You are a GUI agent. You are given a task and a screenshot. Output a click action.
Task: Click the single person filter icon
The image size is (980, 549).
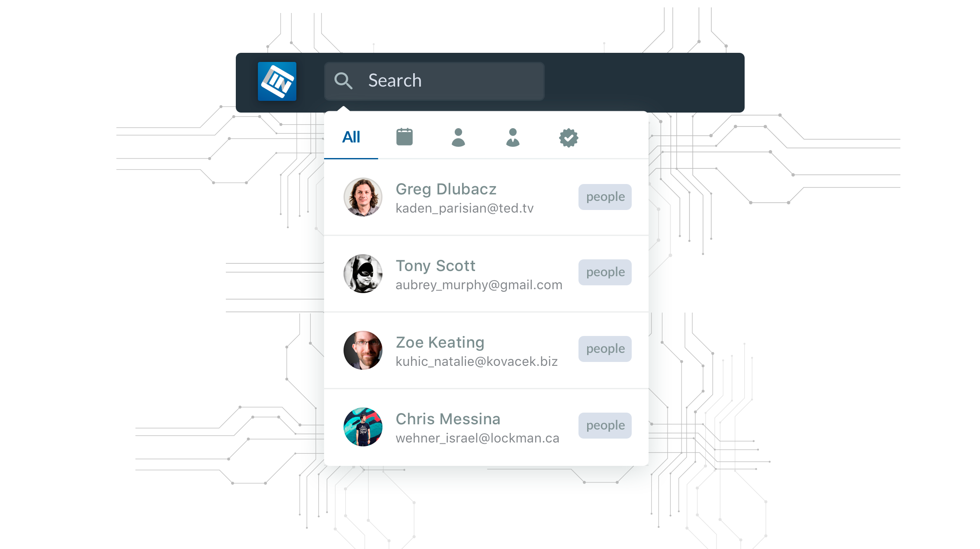[x=458, y=137]
